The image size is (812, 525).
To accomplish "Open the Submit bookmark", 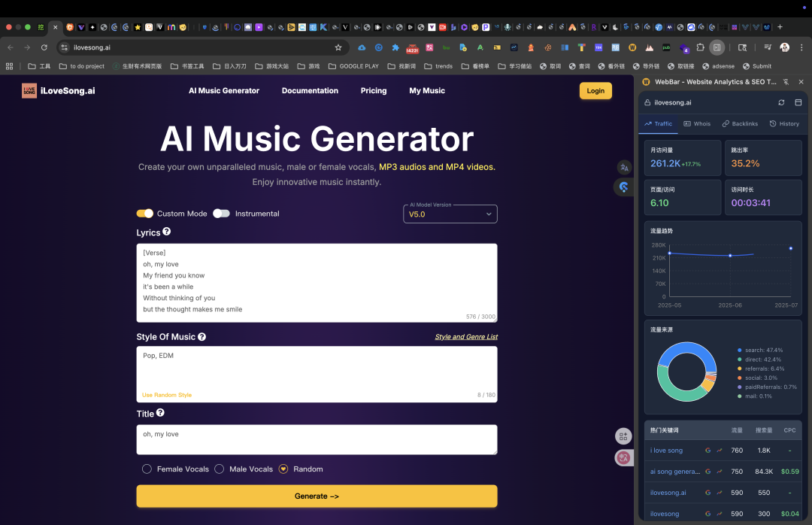I will tap(756, 66).
